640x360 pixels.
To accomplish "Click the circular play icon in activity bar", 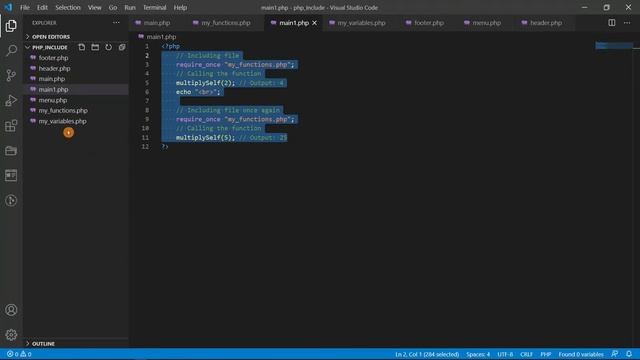I will [11, 200].
